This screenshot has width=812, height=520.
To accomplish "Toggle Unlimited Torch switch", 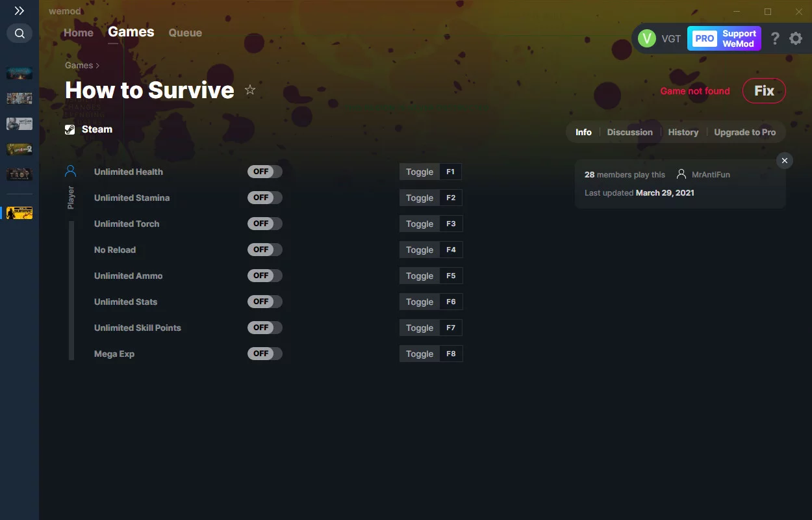I will point(265,224).
